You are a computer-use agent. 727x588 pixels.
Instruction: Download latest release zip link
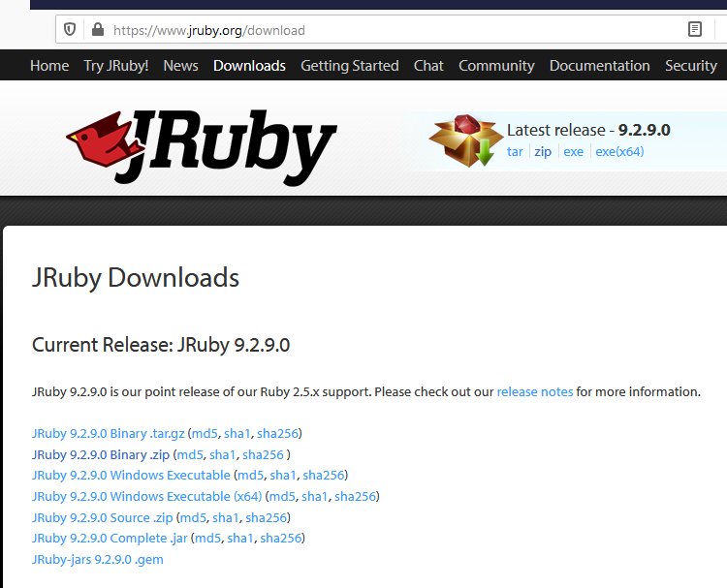[543, 151]
